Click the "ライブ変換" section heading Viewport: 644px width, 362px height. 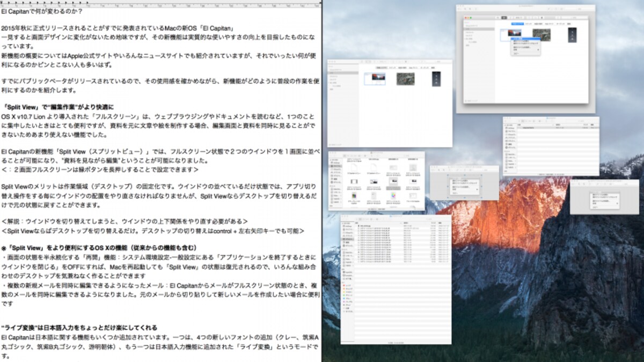pyautogui.click(x=79, y=327)
